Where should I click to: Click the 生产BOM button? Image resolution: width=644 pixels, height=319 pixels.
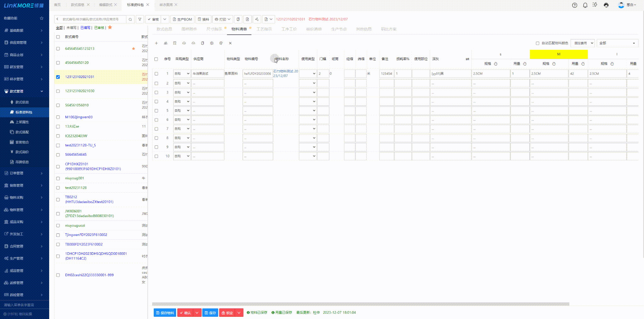click(x=182, y=20)
